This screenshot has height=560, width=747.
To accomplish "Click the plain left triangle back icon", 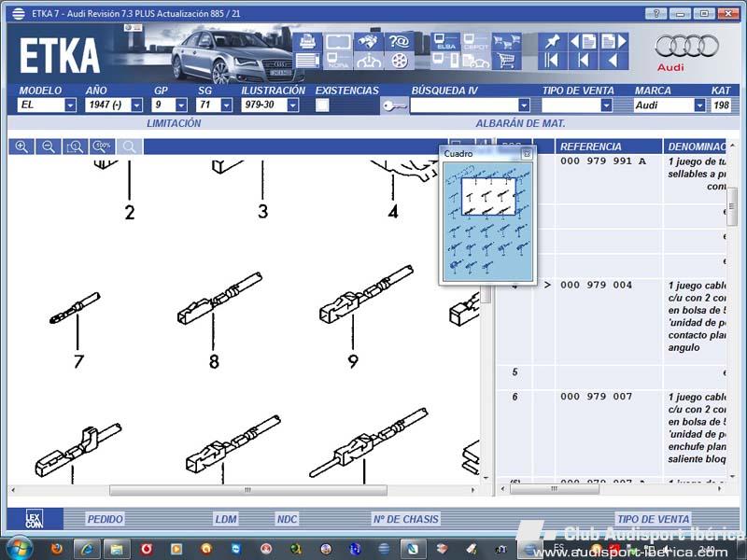I will pos(613,61).
